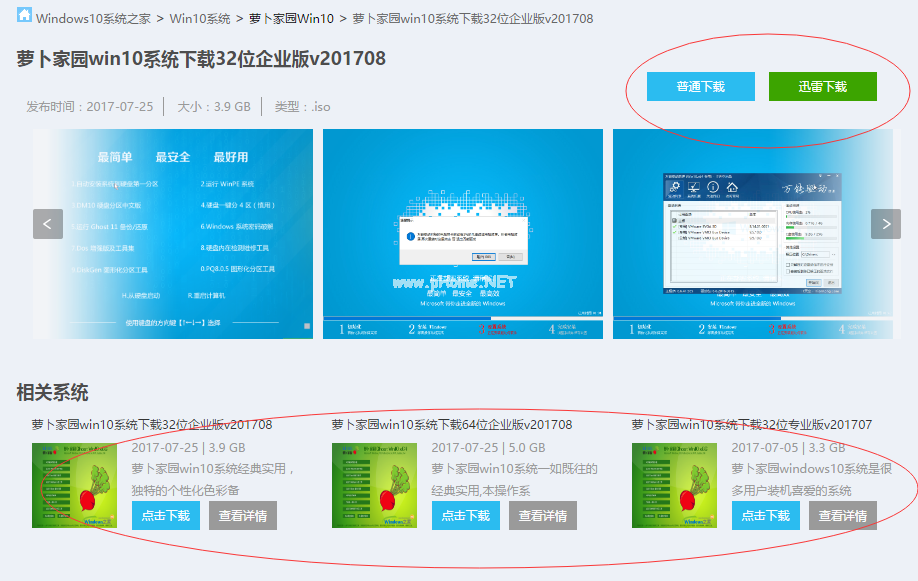Image resolution: width=918 pixels, height=581 pixels.
Task: Click 查看详情 under the 64位企业版 item
Action: pyautogui.click(x=545, y=517)
